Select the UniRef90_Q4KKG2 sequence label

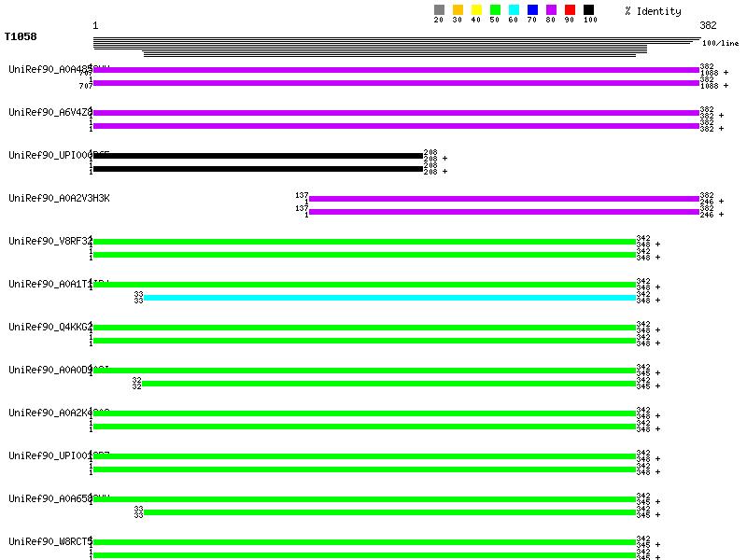49,327
